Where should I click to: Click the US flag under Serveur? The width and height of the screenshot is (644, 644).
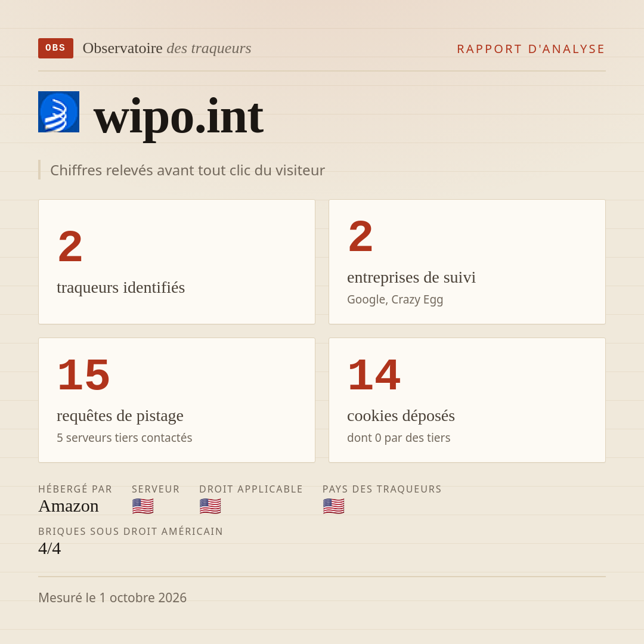click(x=143, y=506)
